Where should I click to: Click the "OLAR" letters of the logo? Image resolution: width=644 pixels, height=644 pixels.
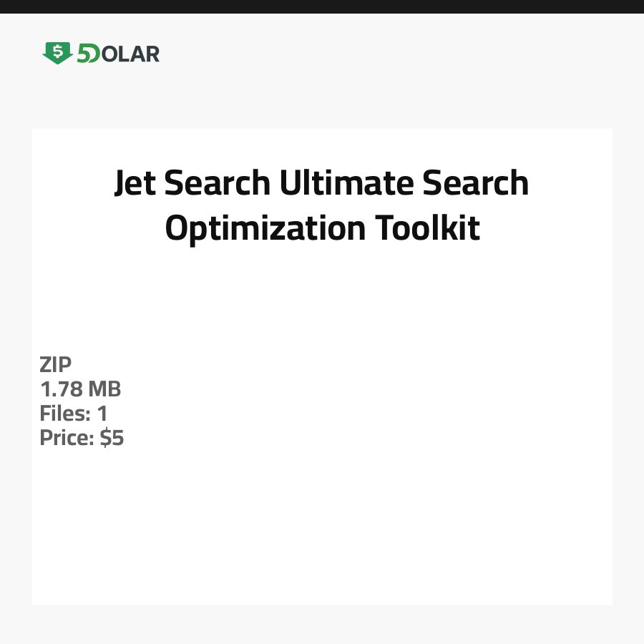[x=130, y=54]
